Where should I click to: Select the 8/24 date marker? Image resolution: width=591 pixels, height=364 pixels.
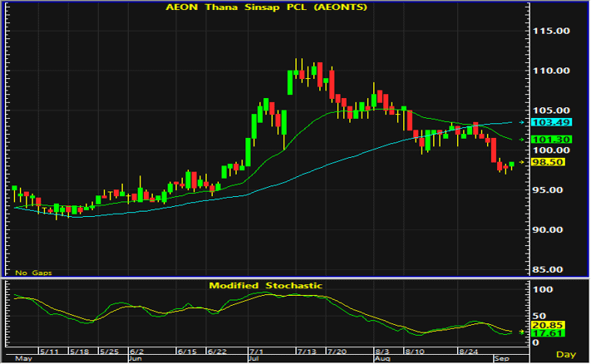tap(469, 352)
